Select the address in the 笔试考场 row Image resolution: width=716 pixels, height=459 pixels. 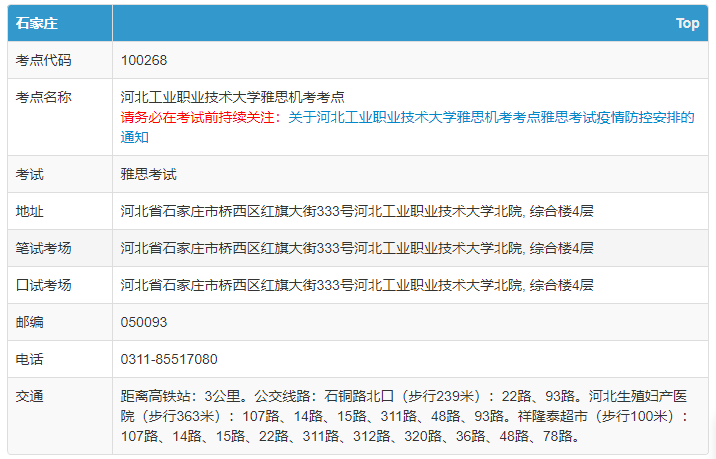357,248
